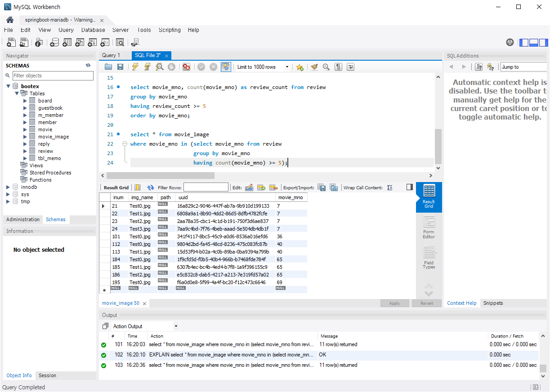Open the Session tab
Viewport: 550px width, 392px height.
tap(47, 375)
